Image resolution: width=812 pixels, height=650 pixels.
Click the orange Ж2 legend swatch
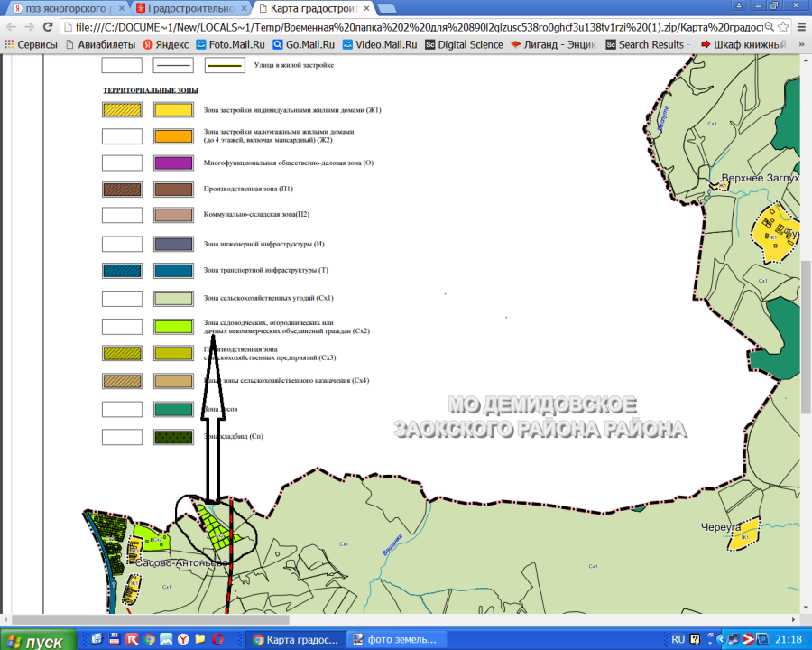(173, 136)
